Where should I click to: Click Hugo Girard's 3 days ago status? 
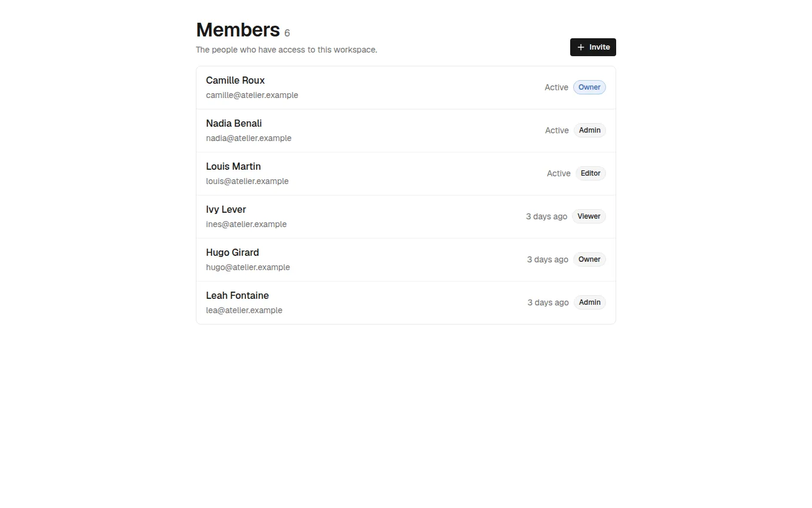coord(548,259)
